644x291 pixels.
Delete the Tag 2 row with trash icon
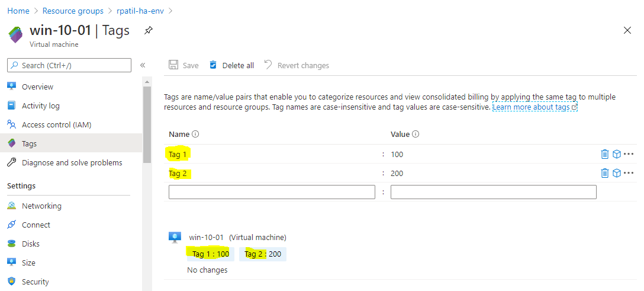pyautogui.click(x=604, y=173)
